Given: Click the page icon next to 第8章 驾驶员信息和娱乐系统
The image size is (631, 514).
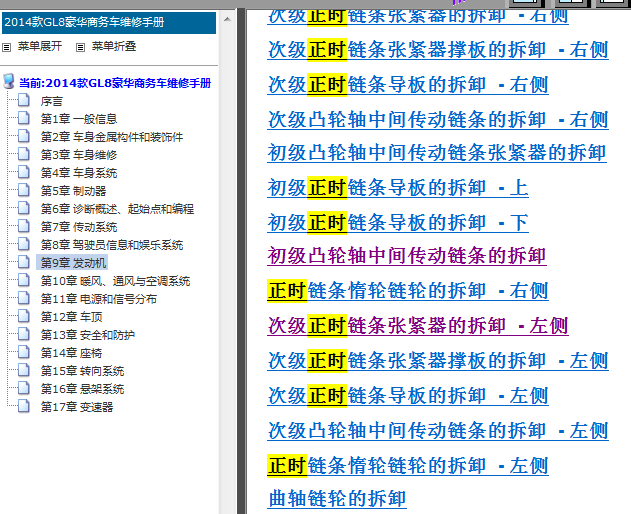Looking at the screenshot, I should 24,244.
